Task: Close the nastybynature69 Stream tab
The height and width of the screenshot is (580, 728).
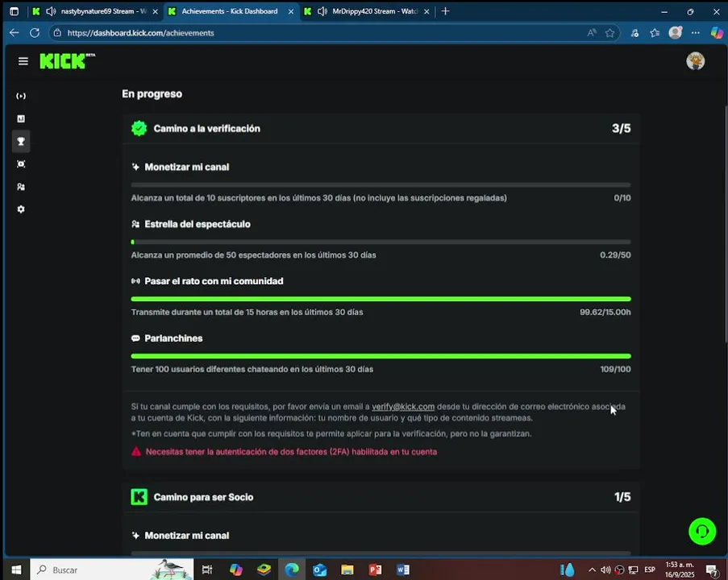Action: pyautogui.click(x=155, y=11)
